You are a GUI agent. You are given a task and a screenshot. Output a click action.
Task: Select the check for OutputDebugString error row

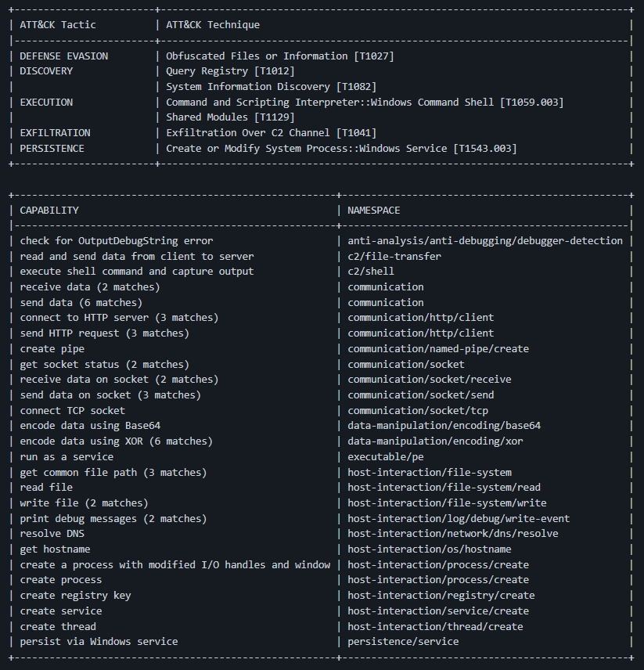(x=116, y=241)
